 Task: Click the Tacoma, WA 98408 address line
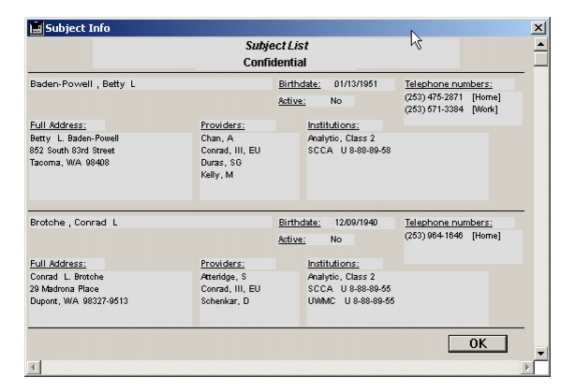(69, 163)
